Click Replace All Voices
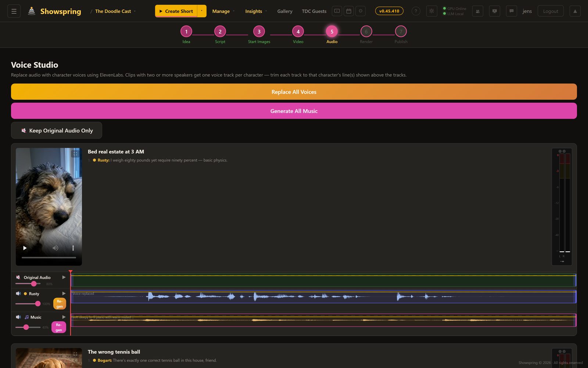Screen dimensions: 588x368 tap(294, 92)
